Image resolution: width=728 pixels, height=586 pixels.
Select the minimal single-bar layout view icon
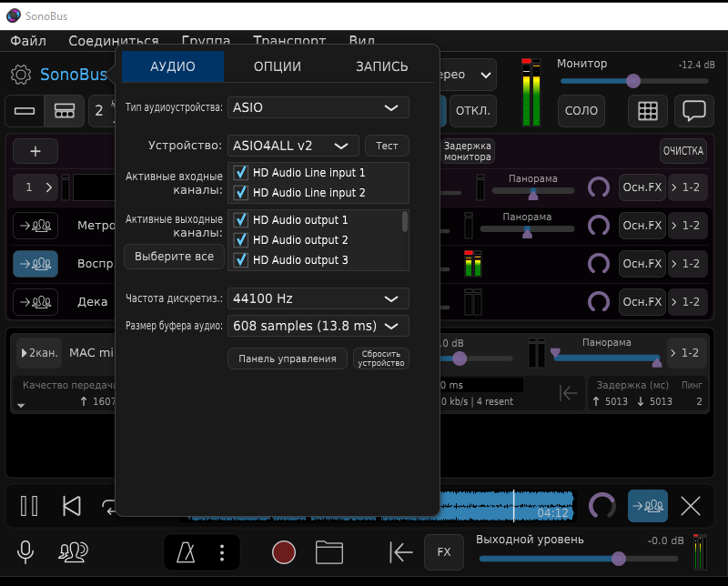coord(25,110)
